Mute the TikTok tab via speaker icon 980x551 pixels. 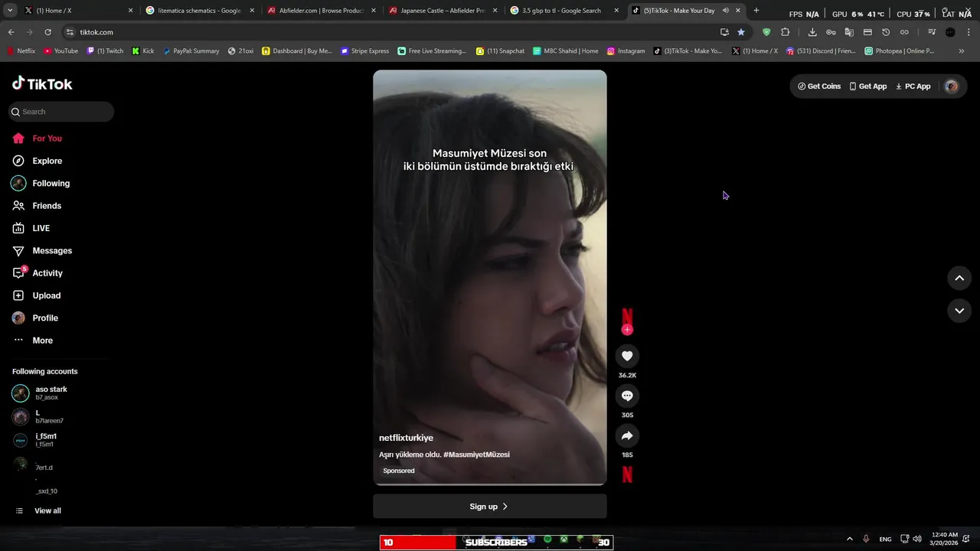point(725,11)
